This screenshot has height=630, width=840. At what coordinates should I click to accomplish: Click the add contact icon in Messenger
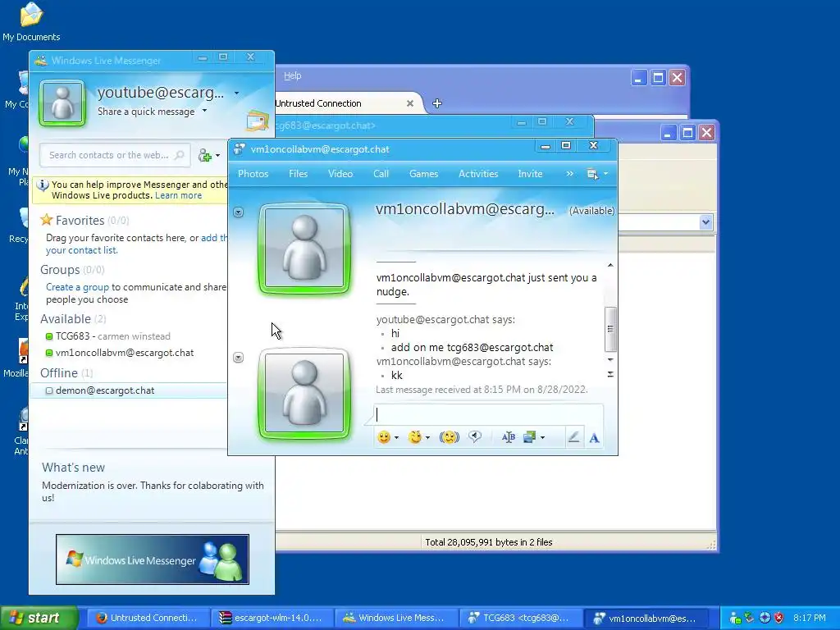(204, 155)
